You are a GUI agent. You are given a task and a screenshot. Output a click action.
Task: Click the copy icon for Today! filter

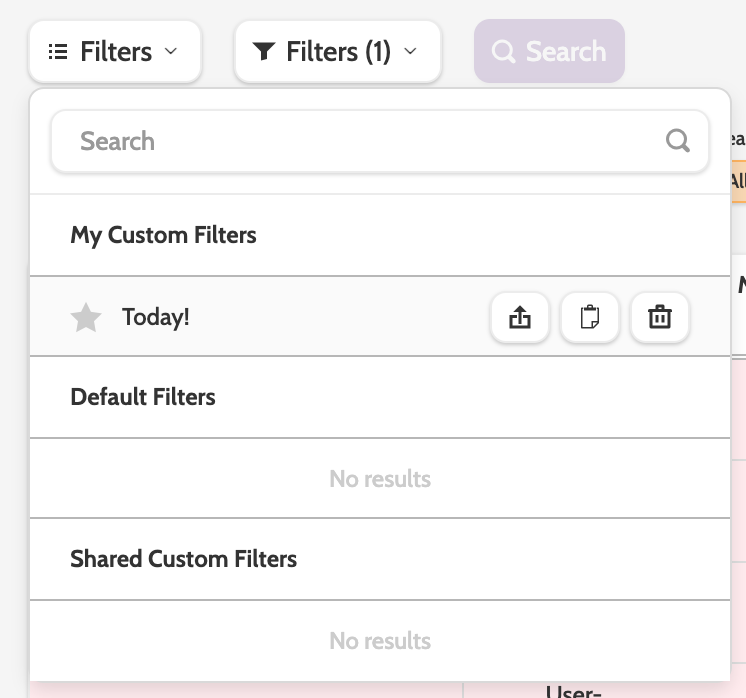590,318
